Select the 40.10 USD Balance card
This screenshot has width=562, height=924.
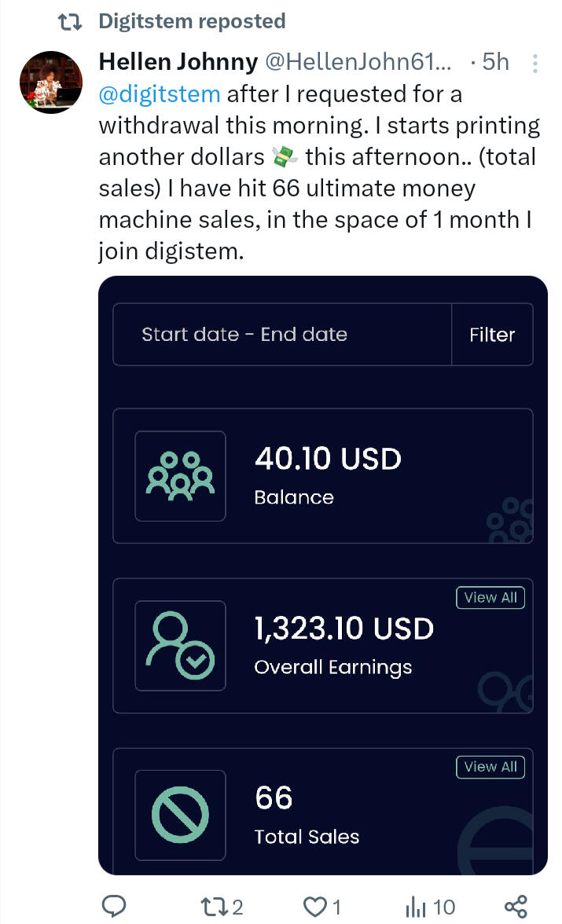coord(323,476)
